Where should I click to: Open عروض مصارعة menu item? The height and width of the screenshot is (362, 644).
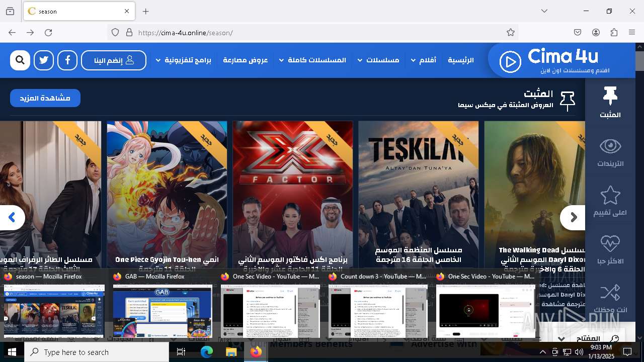coord(246,60)
